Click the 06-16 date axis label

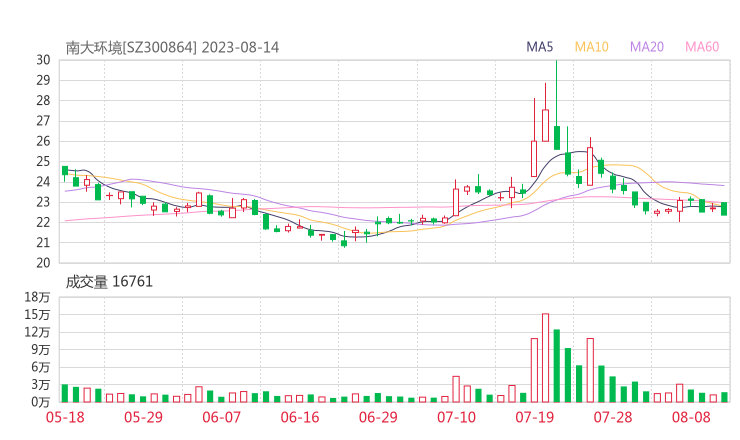[300, 417]
